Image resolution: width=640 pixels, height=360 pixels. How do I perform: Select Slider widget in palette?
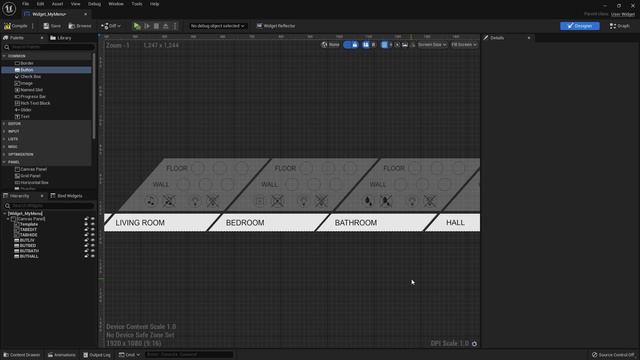coord(26,110)
